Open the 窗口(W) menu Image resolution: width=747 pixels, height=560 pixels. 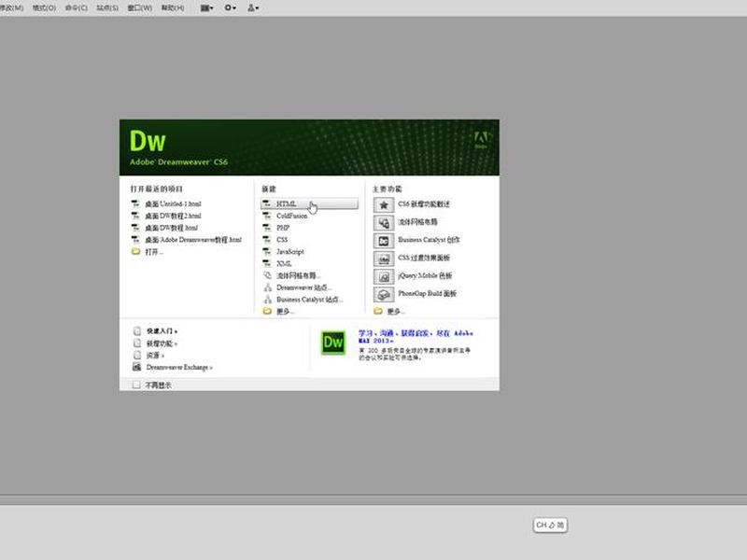139,8
